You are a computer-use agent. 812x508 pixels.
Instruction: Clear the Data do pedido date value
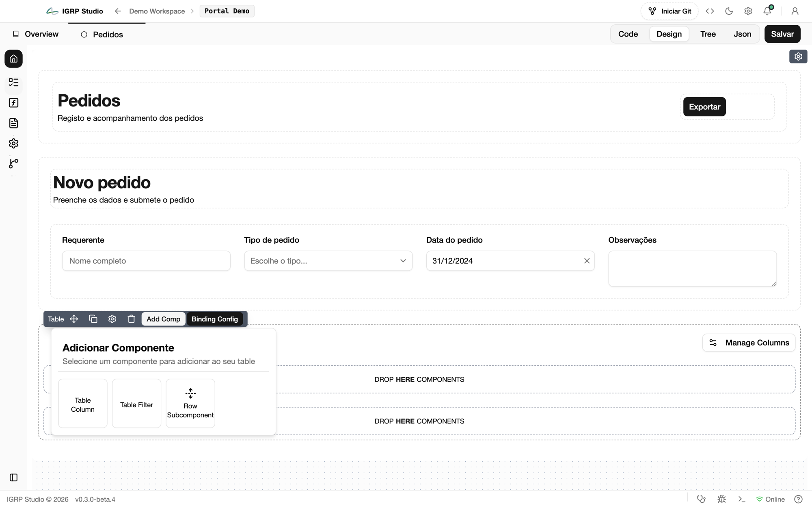(587, 261)
